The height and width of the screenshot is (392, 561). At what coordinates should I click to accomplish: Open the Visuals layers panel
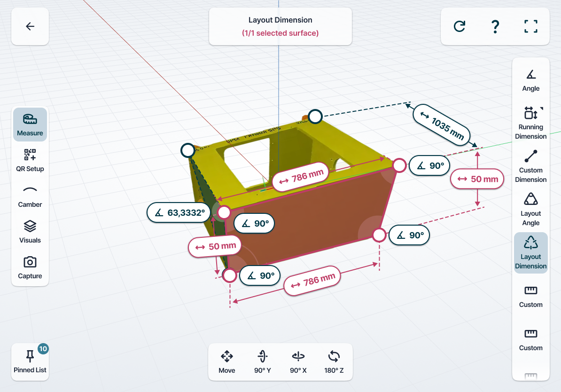[x=30, y=232]
